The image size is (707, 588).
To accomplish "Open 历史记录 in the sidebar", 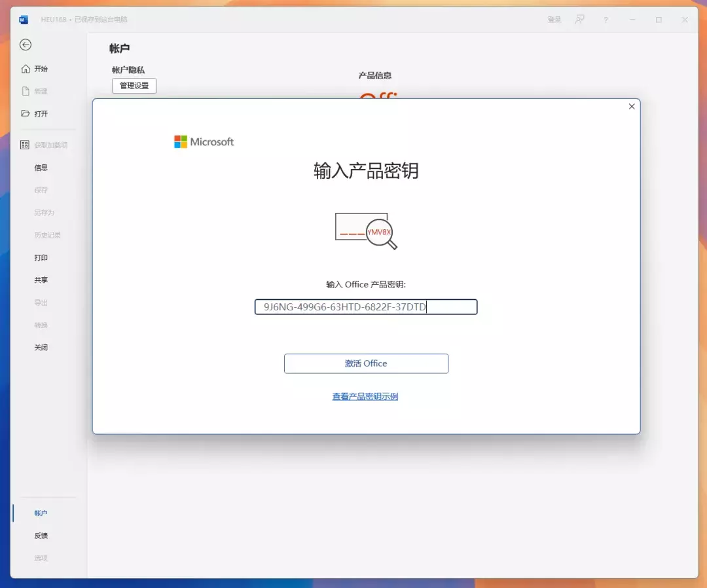I will tap(47, 235).
